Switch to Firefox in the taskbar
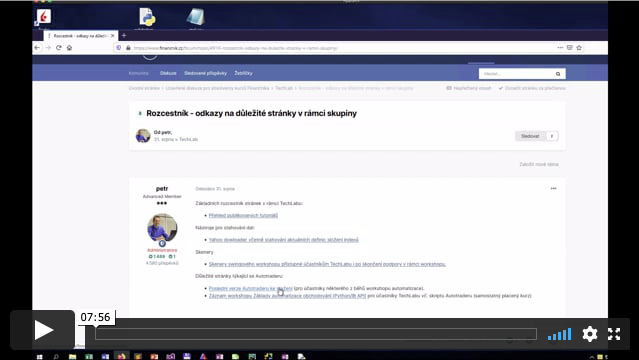This screenshot has width=639, height=360. [x=121, y=356]
